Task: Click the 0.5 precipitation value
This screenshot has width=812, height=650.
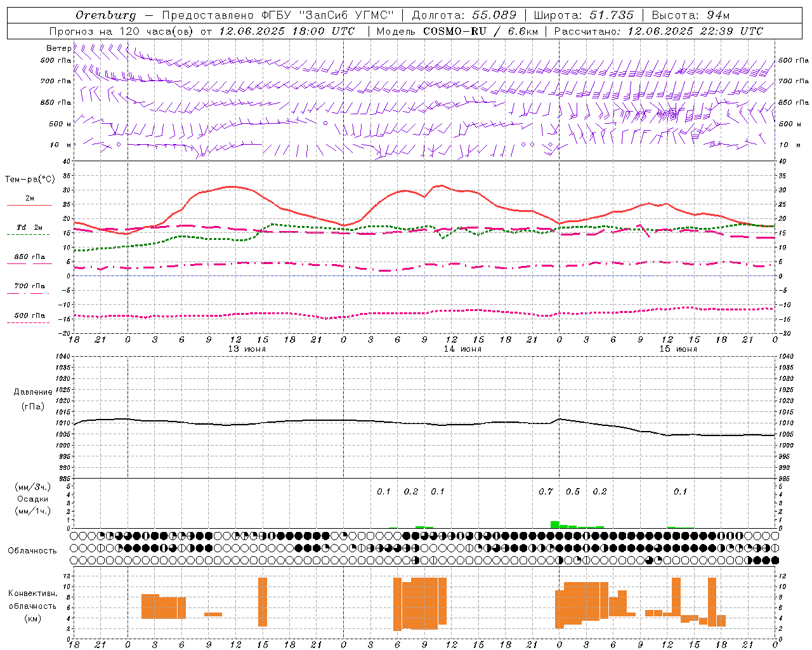Action: pos(573,491)
